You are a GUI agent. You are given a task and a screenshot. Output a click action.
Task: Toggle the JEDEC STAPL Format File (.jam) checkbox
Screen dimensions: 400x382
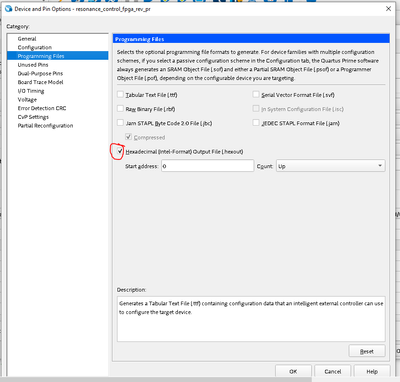256,123
